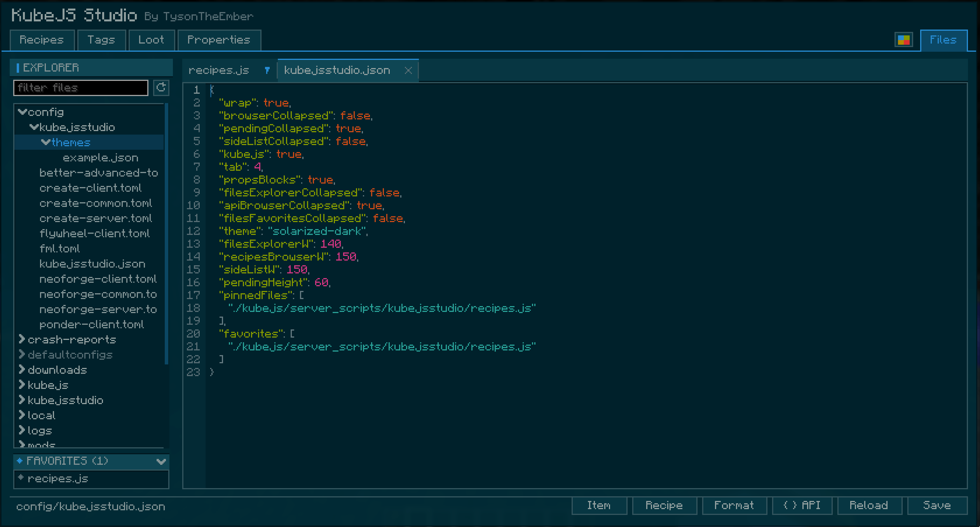The image size is (980, 527).
Task: Expand the downloads folder
Action: [22, 369]
